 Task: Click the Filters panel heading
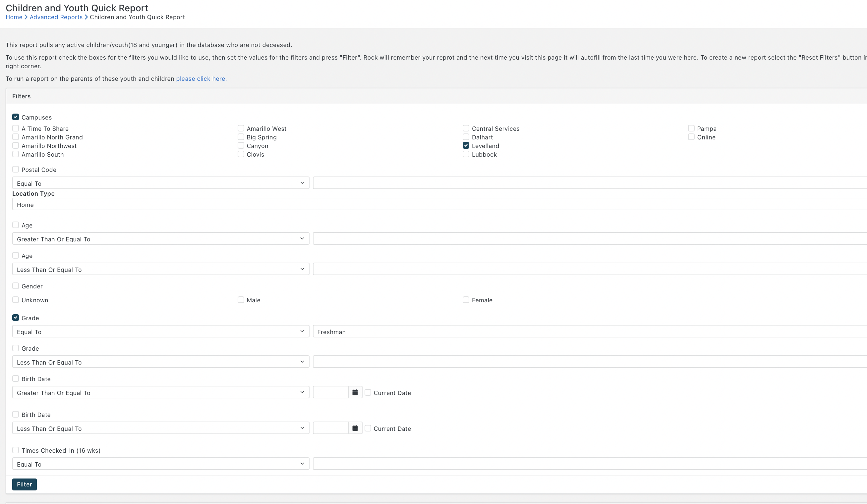(x=21, y=96)
